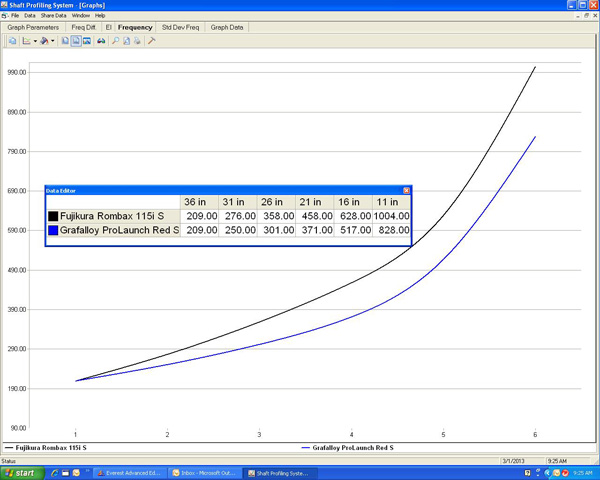The width and height of the screenshot is (600, 480).
Task: Toggle the highlighted data editor icon
Action: tap(76, 41)
